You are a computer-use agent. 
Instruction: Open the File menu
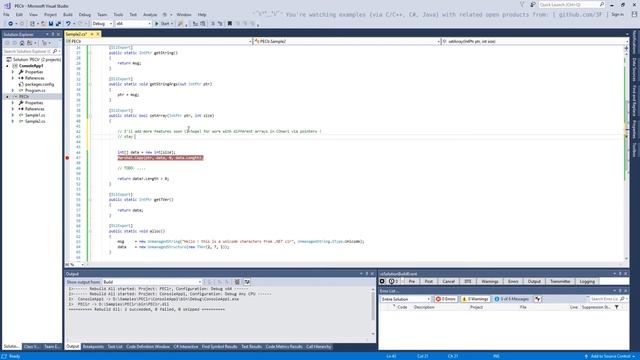6,14
